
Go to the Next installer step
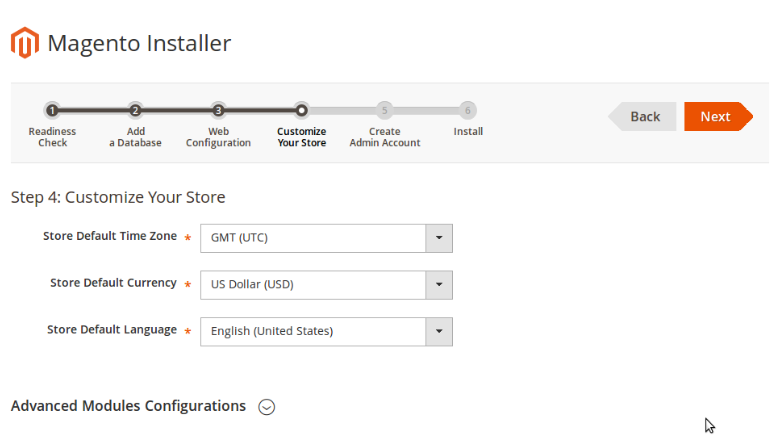click(718, 117)
